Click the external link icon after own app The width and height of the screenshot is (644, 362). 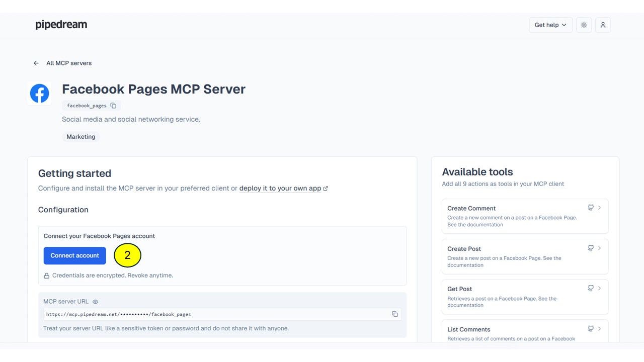326,189
